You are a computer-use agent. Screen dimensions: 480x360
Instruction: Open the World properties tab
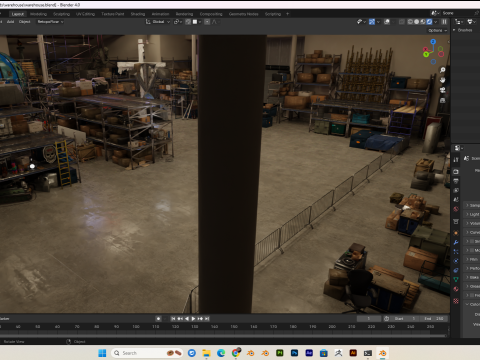tap(456, 209)
